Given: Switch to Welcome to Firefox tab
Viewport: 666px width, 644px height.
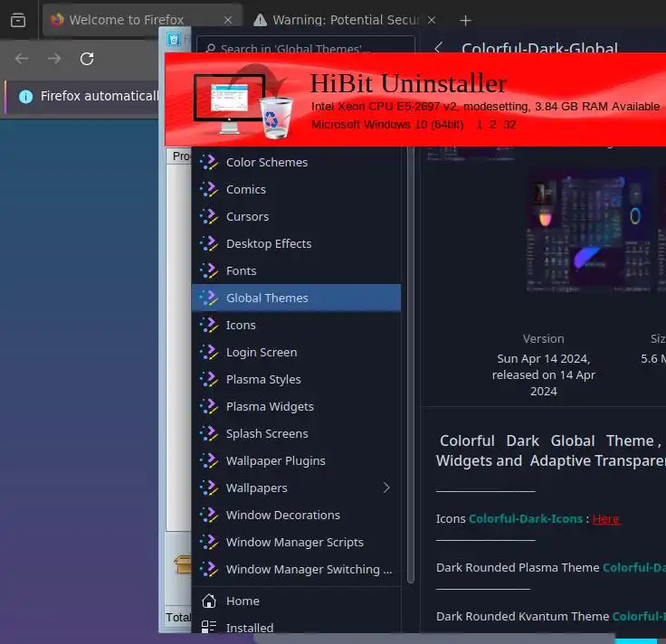Looking at the screenshot, I should tap(142, 20).
